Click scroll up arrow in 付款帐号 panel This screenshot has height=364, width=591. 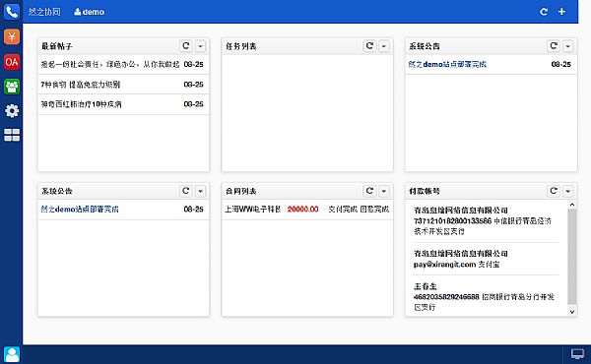572,205
